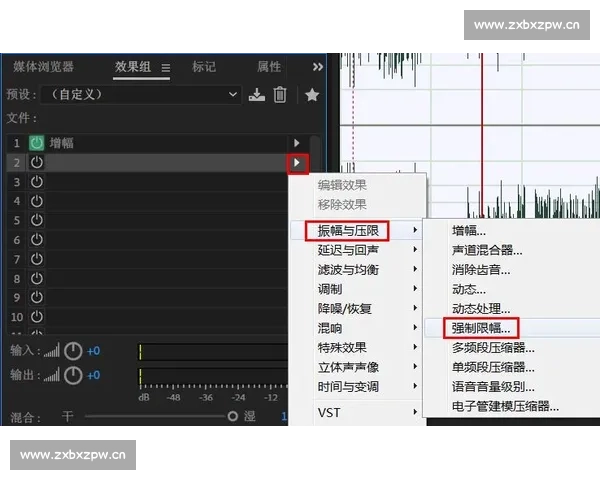Click the 输出 level meter bar
Image resolution: width=600 pixels, height=480 pixels.
pos(213,376)
